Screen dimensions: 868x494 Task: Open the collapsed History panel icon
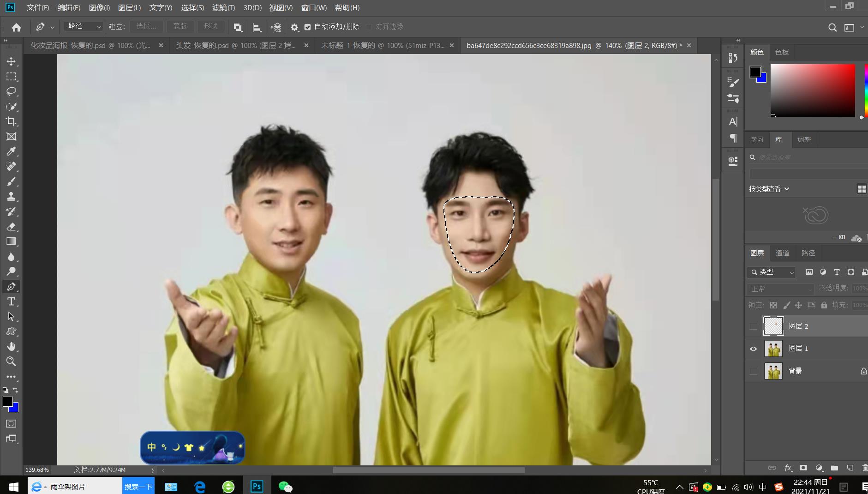[x=733, y=58]
